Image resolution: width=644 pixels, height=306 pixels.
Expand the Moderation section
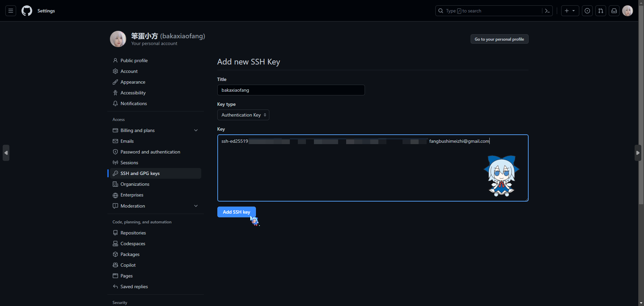196,206
